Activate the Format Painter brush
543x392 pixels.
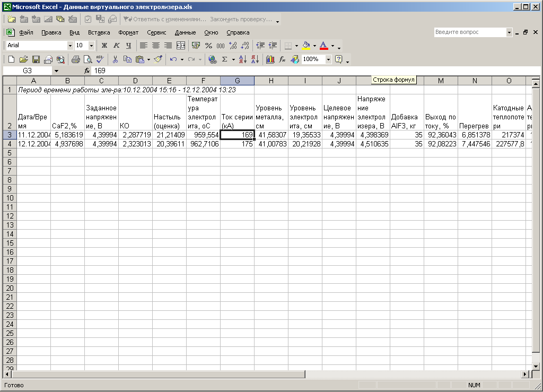158,59
